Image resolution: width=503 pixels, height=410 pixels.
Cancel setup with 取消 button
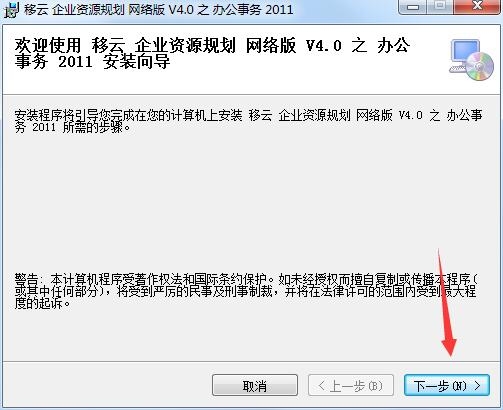pyautogui.click(x=255, y=385)
